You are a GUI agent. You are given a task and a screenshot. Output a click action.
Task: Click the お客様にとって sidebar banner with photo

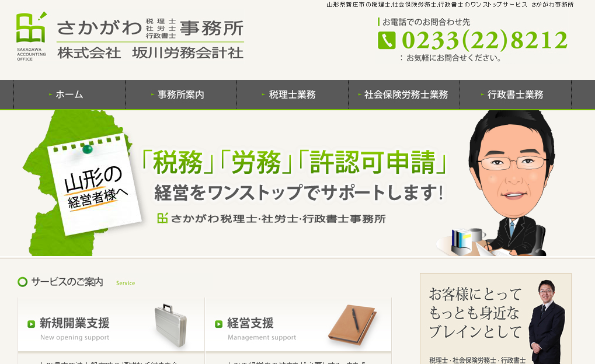pyautogui.click(x=496, y=318)
